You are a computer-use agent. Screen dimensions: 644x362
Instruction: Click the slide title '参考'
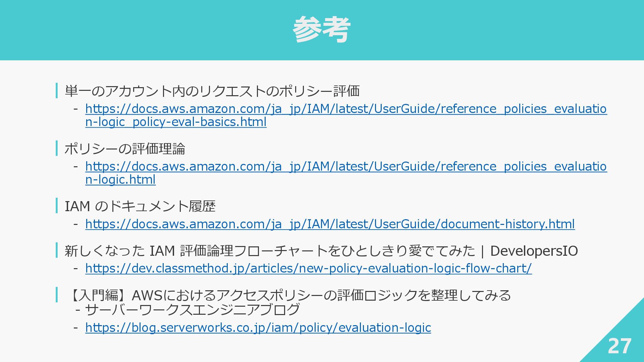[x=321, y=30]
